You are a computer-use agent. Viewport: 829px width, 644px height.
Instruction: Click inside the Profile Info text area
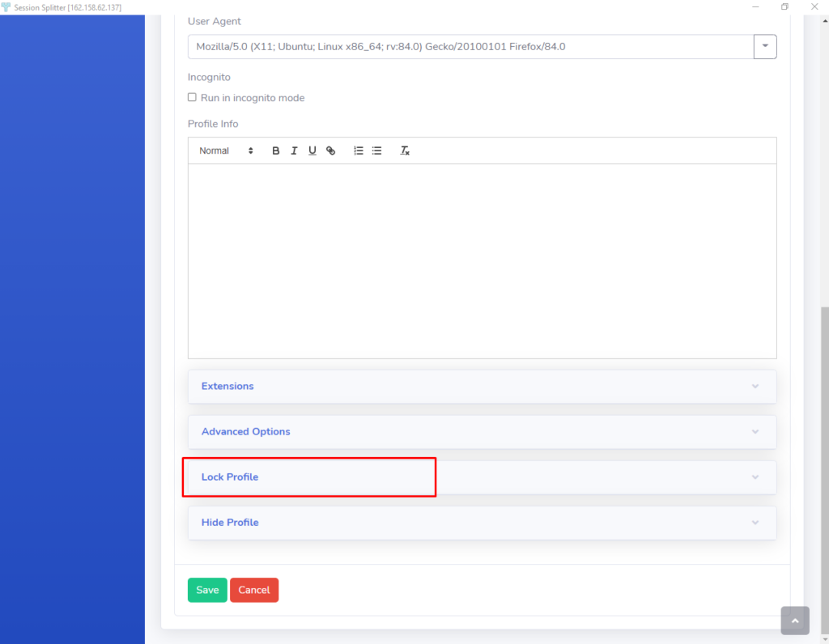pos(483,261)
